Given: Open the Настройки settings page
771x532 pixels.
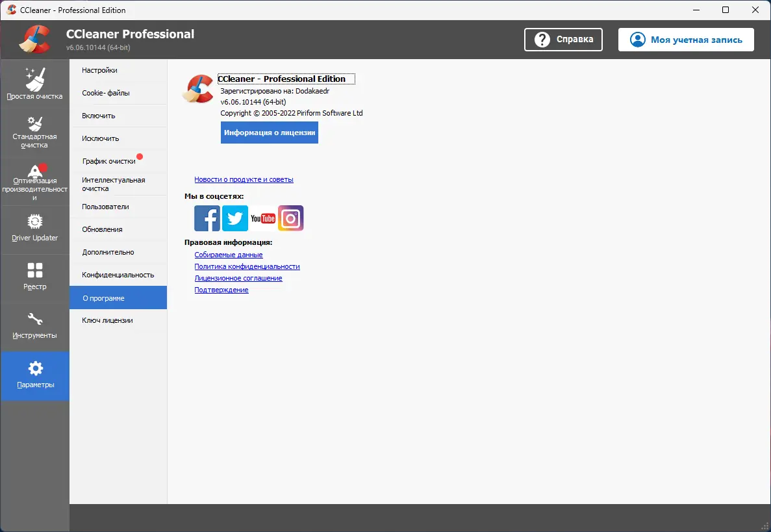Looking at the screenshot, I should pos(118,70).
